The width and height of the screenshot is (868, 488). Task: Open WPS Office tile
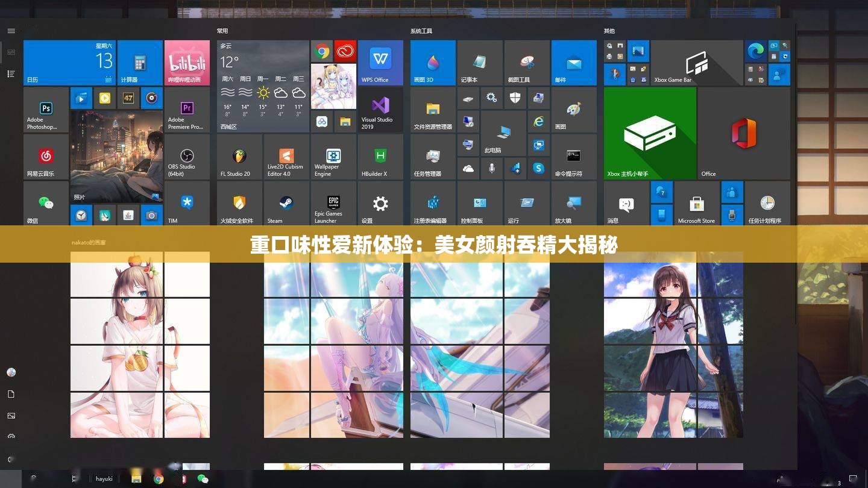point(380,63)
